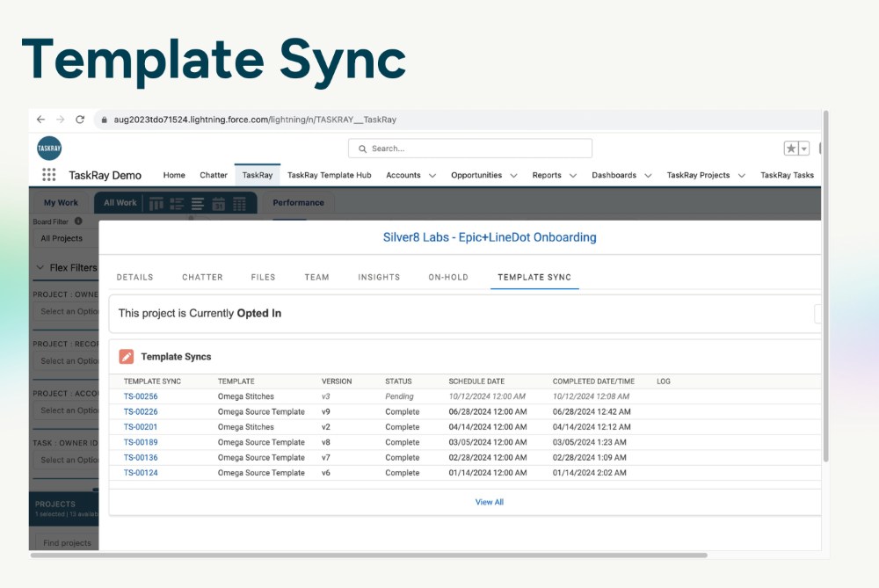879x588 pixels.
Task: Select the checklist list view icon
Action: click(177, 203)
